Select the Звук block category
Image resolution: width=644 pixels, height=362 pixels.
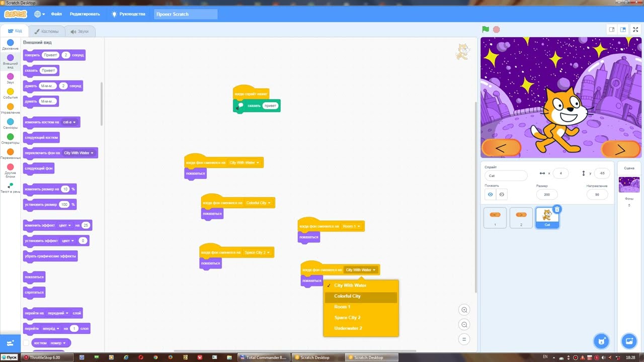tap(10, 78)
